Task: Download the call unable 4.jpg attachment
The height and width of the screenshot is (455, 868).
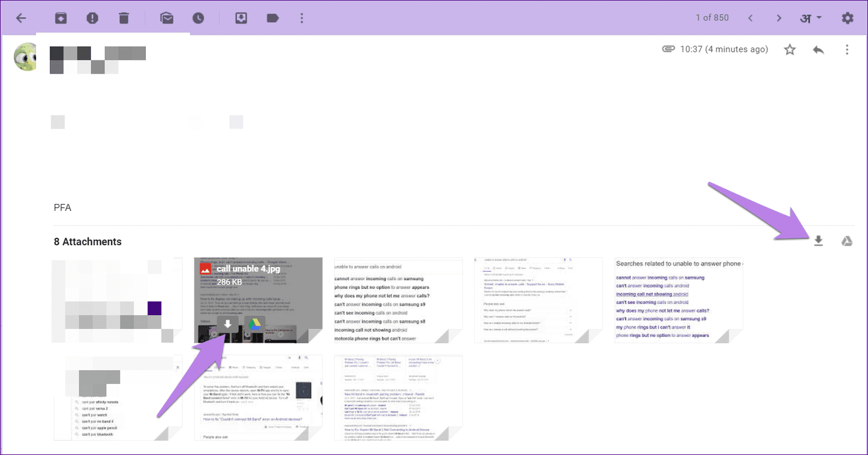Action: pos(228,324)
